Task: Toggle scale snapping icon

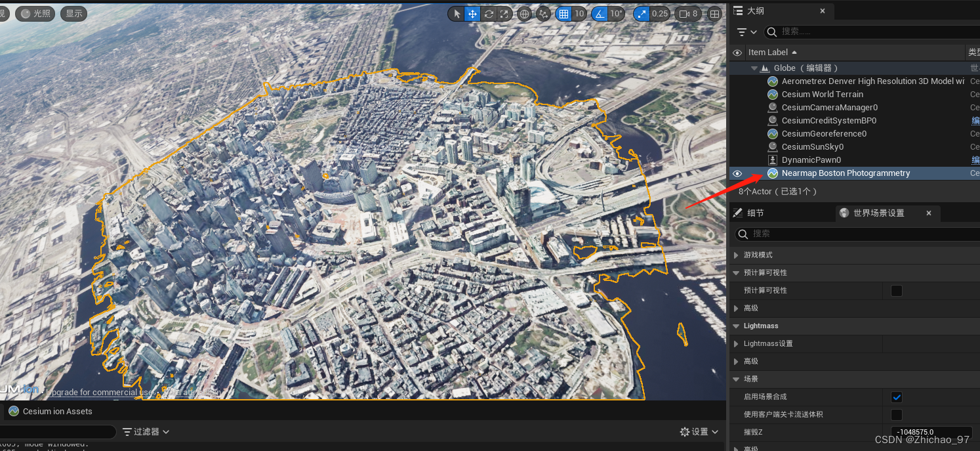Action: (641, 14)
